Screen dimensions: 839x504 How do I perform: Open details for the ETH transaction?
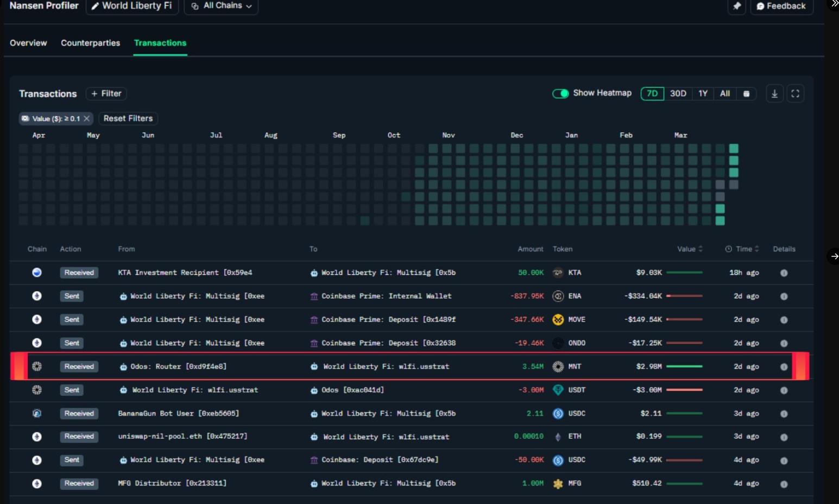tap(784, 437)
